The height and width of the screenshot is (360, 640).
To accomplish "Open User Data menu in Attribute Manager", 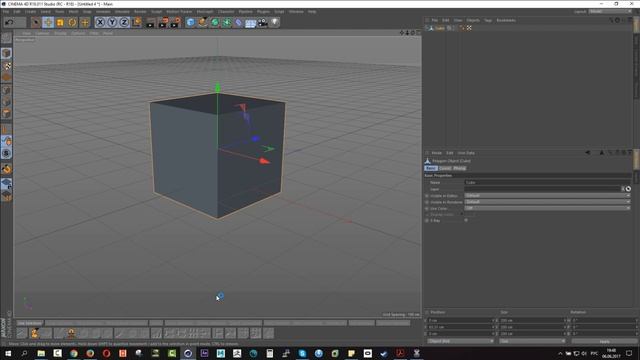I will [466, 153].
